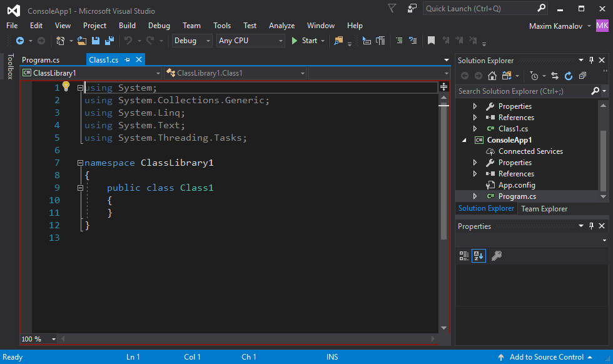Toggle auto-hide pin on Solution Explorer
The width and height of the screenshot is (613, 364).
591,60
